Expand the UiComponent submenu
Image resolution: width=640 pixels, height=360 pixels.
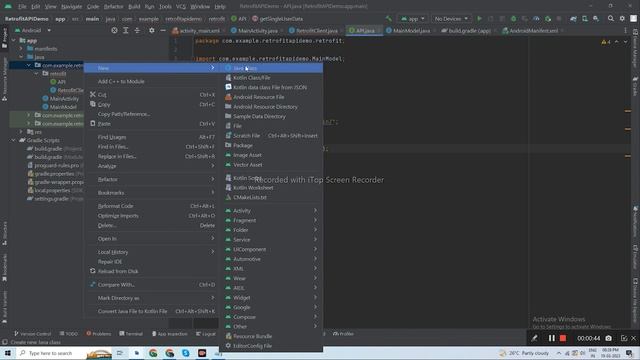pos(271,249)
